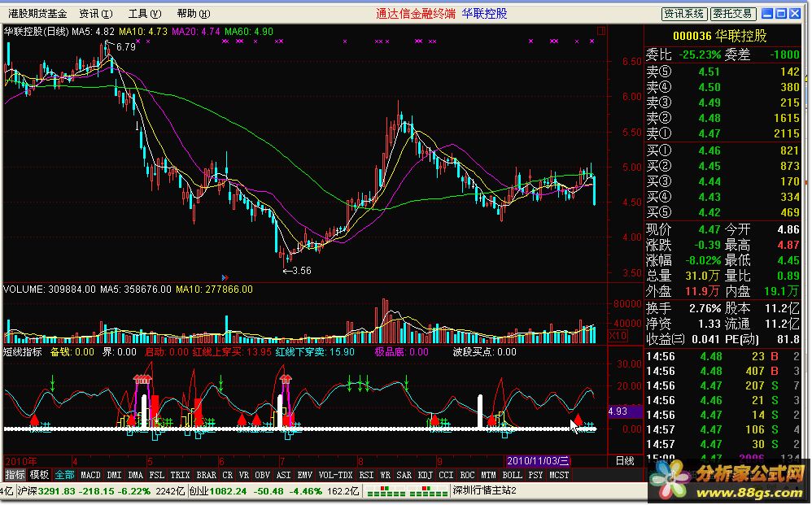
Task: Switch to the TRIX indicator
Action: point(180,475)
